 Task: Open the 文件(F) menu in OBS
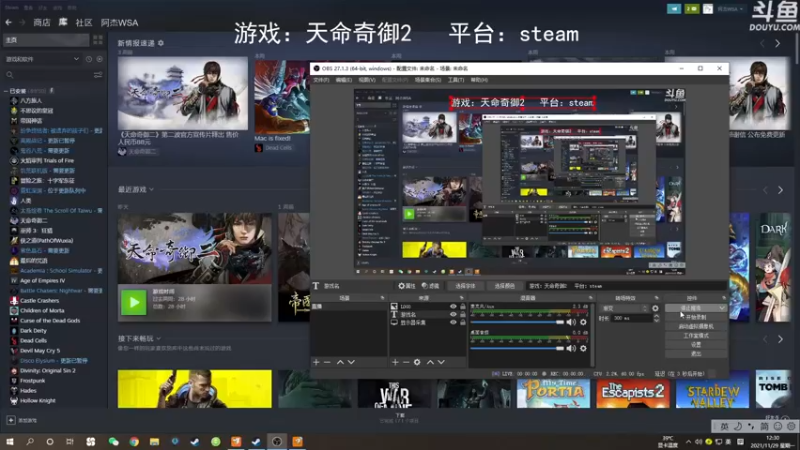[321, 80]
